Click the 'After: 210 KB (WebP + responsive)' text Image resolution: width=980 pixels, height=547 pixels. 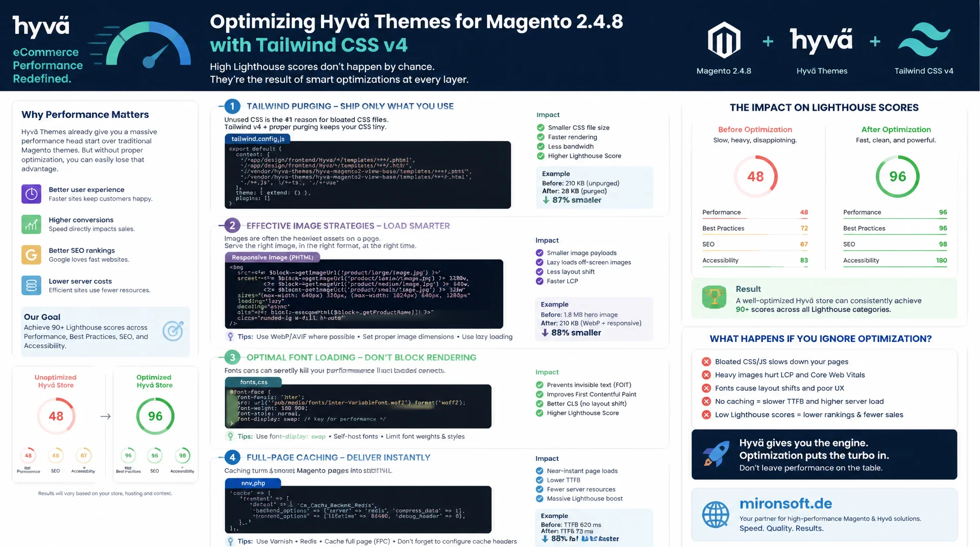591,323
